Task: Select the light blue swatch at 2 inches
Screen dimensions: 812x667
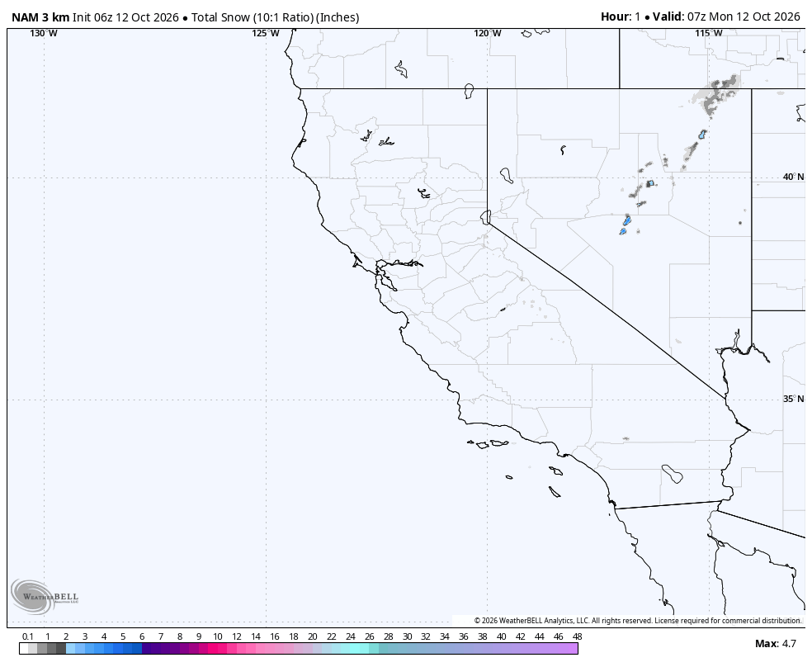Action: [71, 648]
